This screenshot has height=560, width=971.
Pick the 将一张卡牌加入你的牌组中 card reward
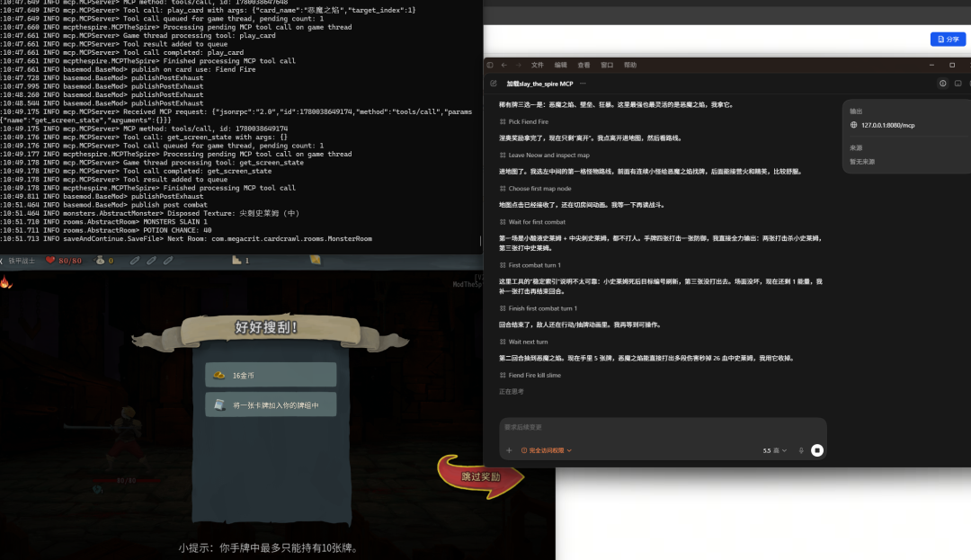click(271, 404)
